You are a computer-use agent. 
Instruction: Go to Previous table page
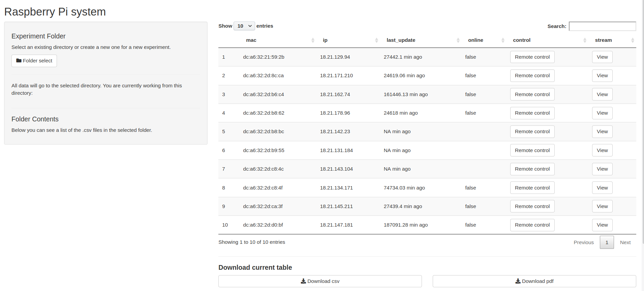(x=584, y=242)
